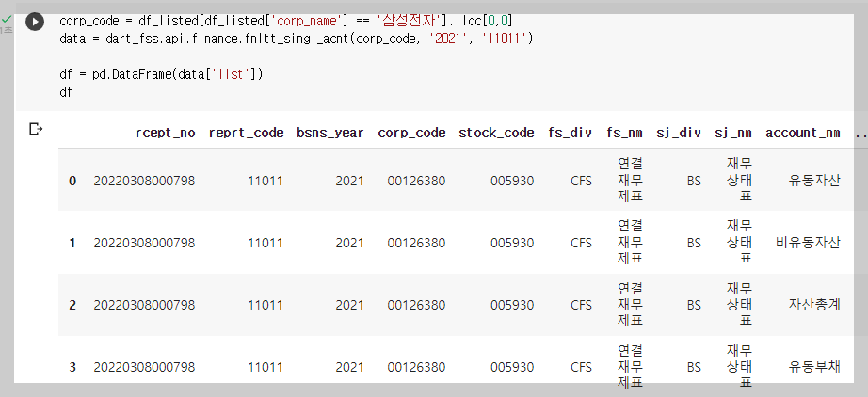The width and height of the screenshot is (868, 397).
Task: Click the account_nm column header
Action: (x=803, y=134)
